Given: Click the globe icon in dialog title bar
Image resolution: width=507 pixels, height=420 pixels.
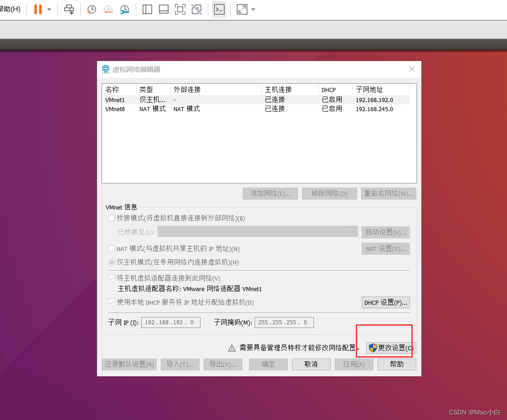Looking at the screenshot, I should 106,69.
